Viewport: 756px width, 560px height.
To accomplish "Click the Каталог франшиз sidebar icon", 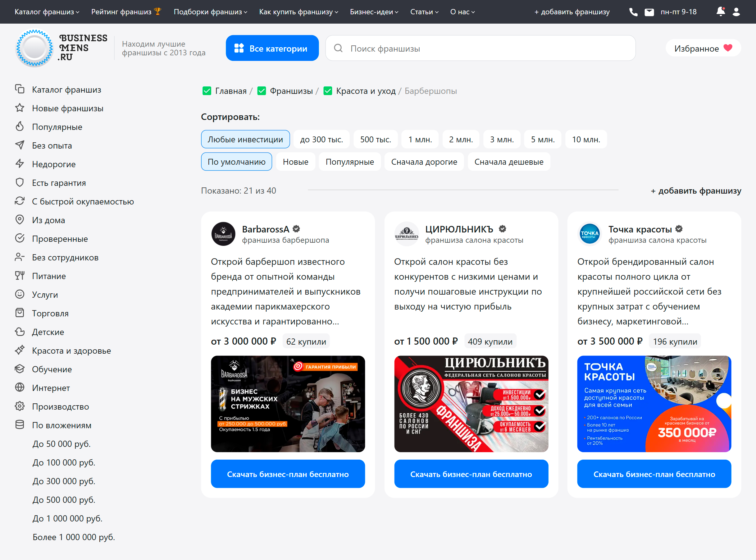I will pos(20,89).
